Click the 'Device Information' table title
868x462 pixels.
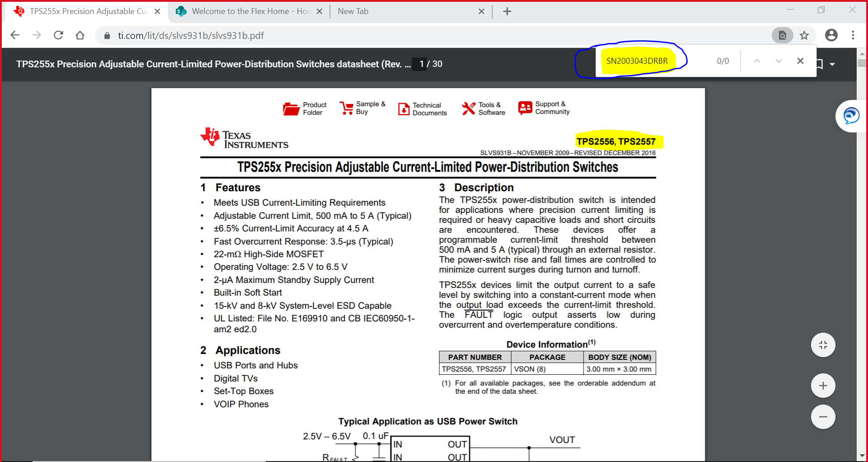tap(551, 344)
